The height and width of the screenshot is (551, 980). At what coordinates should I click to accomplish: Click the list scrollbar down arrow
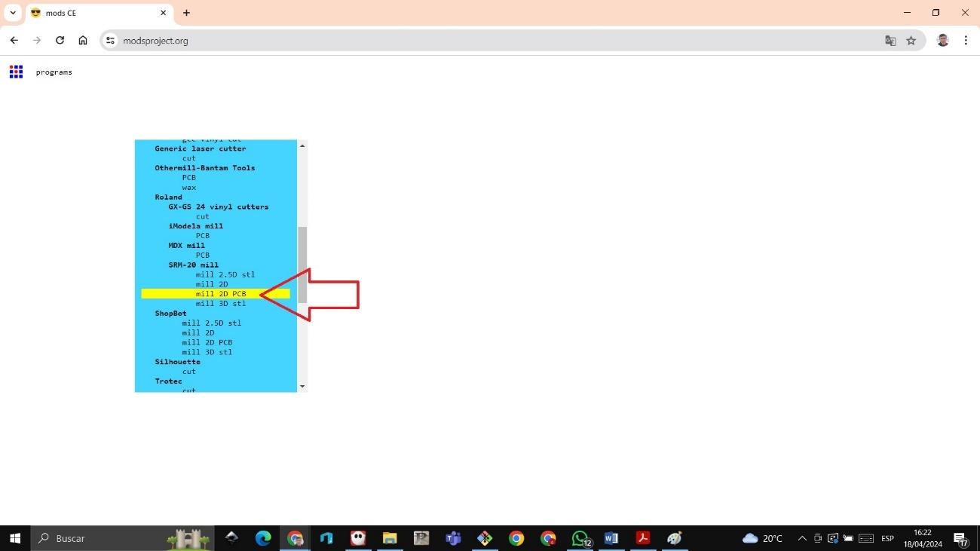click(302, 386)
